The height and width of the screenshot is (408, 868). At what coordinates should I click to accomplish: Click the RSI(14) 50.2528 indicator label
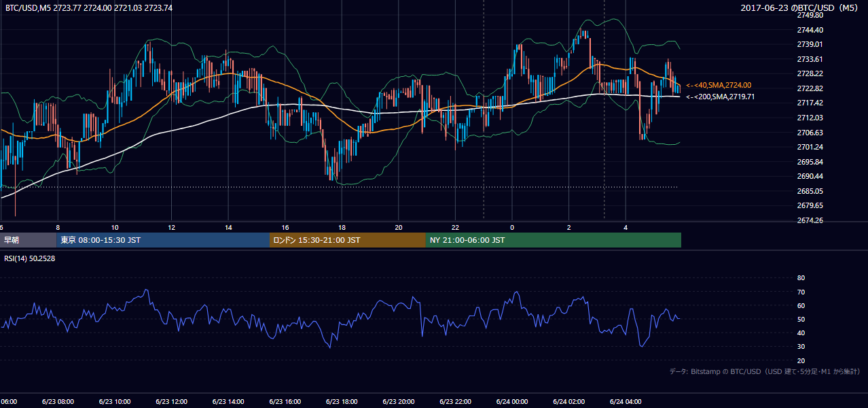[x=30, y=258]
